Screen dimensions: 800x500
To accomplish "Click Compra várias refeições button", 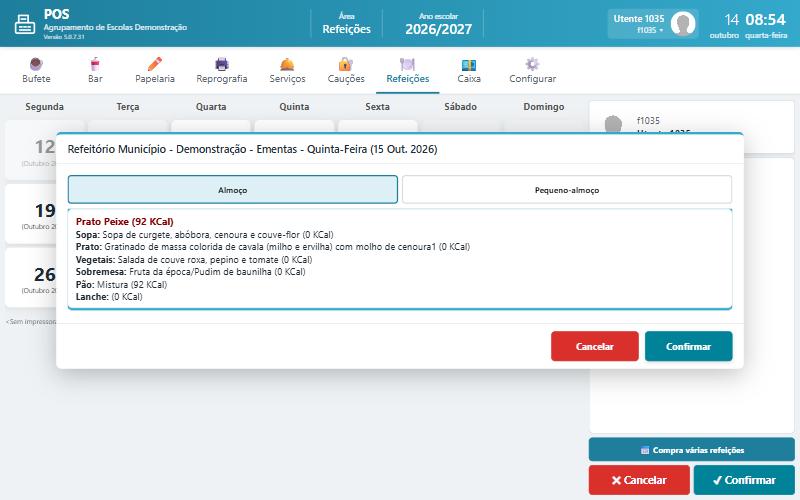I will click(x=692, y=450).
